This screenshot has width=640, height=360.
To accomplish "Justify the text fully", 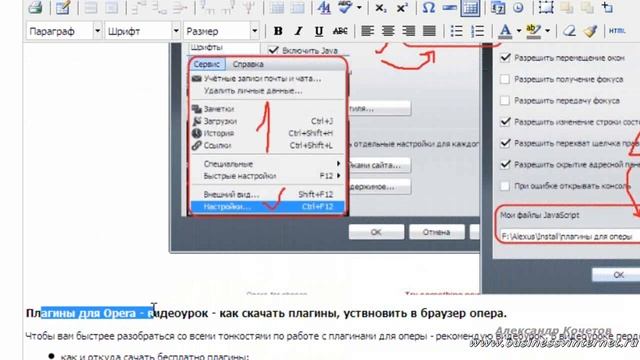I will pos(429,31).
